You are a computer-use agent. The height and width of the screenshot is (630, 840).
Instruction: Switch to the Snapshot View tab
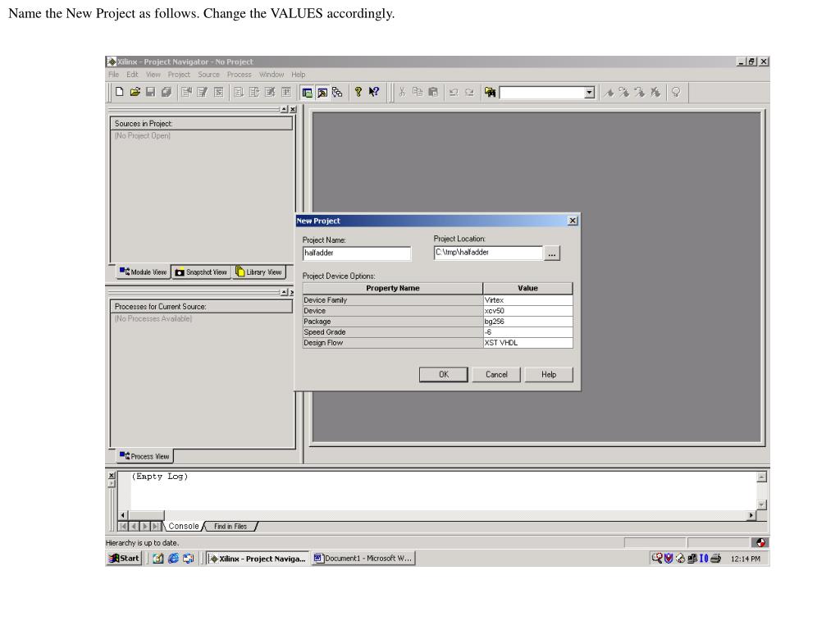click(202, 272)
